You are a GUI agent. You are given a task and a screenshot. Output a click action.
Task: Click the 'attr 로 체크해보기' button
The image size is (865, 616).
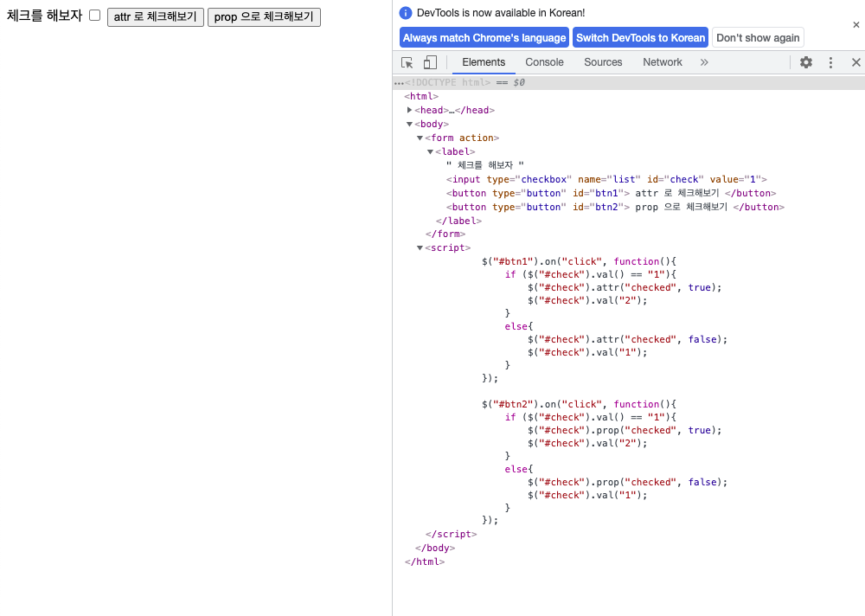[x=156, y=17]
